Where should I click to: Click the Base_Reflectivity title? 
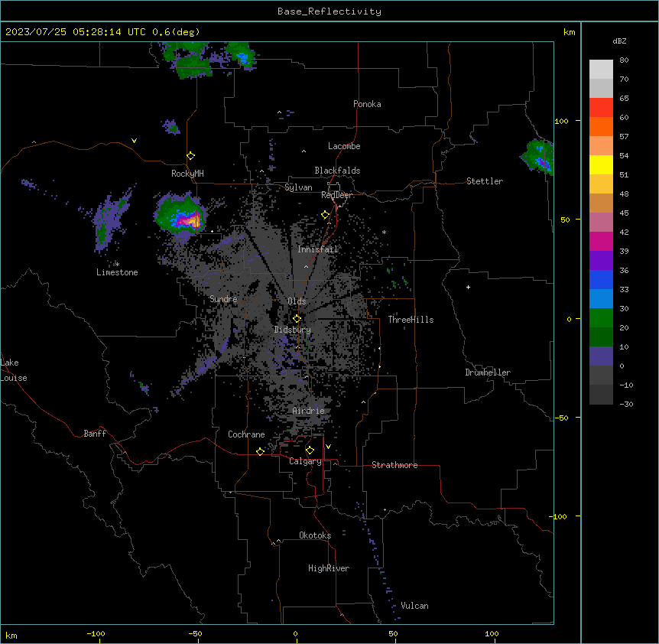pos(329,11)
